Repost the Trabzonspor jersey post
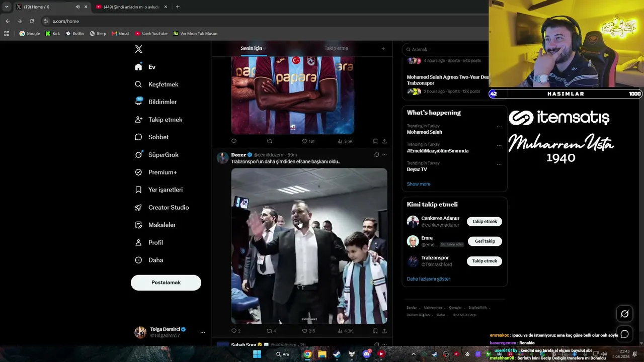The width and height of the screenshot is (644, 362). [x=269, y=141]
